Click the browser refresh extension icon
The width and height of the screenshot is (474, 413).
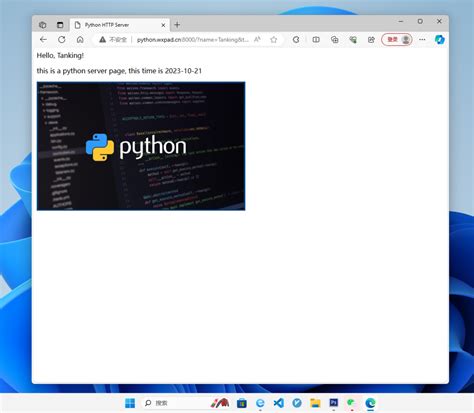(296, 40)
